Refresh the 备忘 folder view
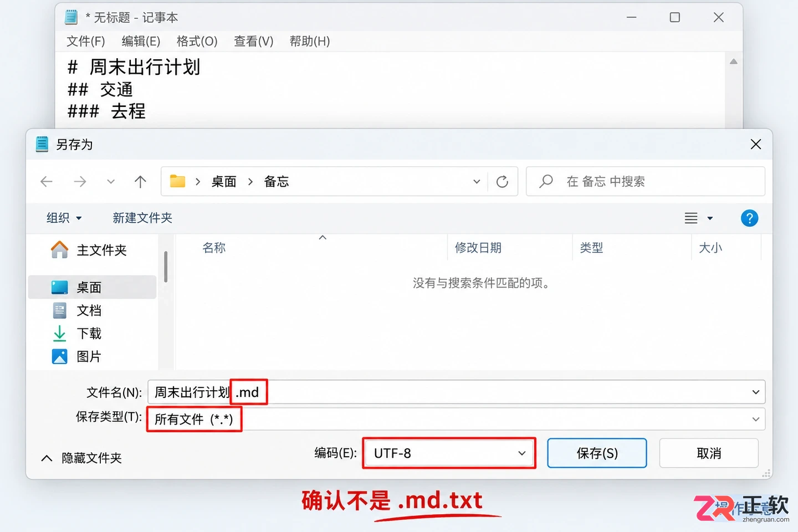Image resolution: width=798 pixels, height=532 pixels. pos(502,181)
